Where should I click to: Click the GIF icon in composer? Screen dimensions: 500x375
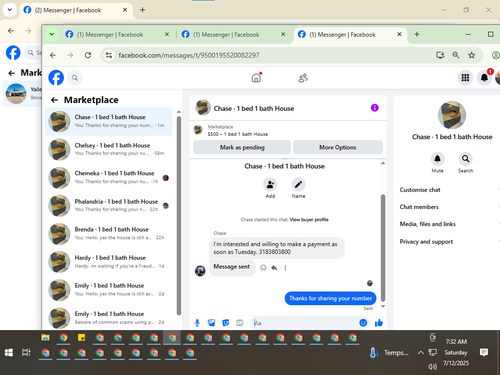coord(240,323)
